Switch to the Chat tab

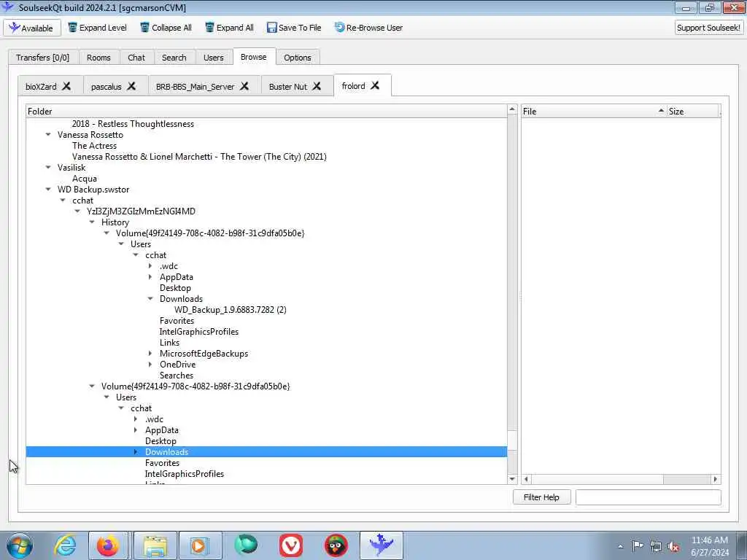coord(136,58)
